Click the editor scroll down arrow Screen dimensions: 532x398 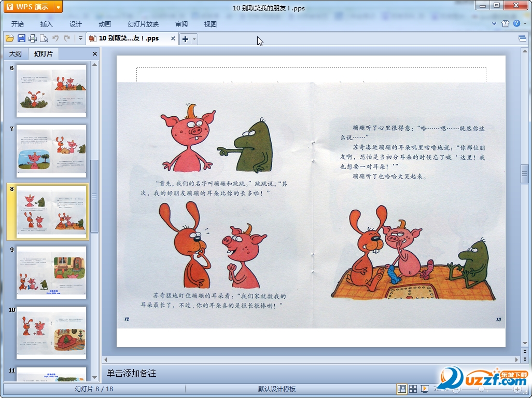pyautogui.click(x=525, y=344)
